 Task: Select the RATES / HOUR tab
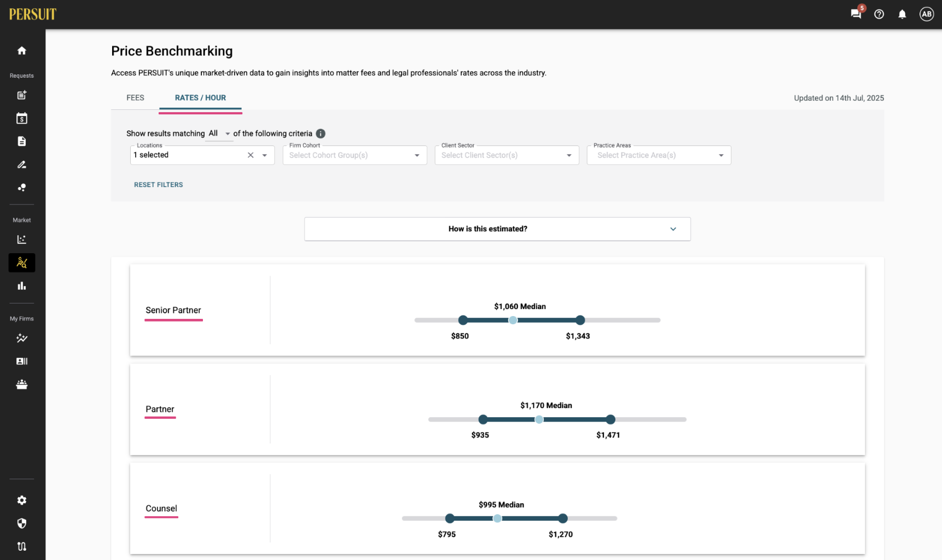200,98
